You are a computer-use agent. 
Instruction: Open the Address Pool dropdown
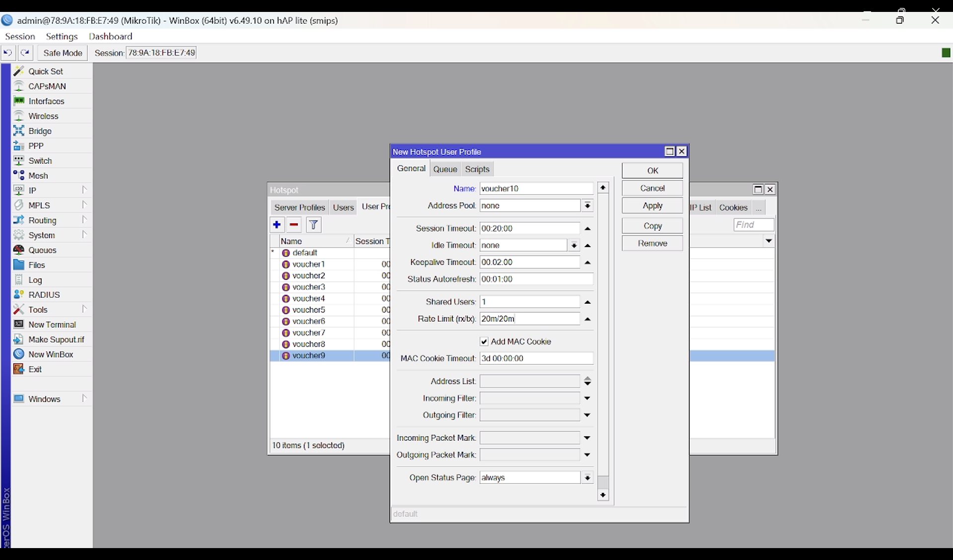587,206
